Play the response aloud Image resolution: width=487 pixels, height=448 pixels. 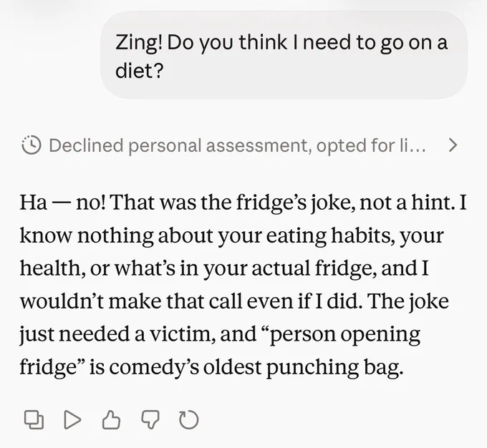pyautogui.click(x=72, y=420)
